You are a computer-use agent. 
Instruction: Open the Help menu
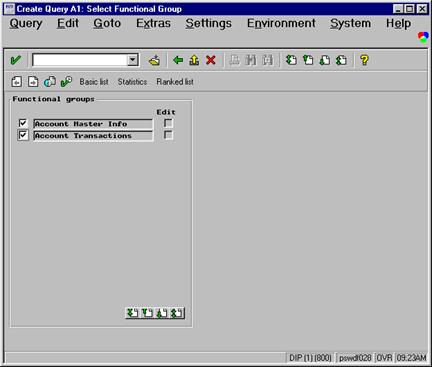[x=398, y=24]
